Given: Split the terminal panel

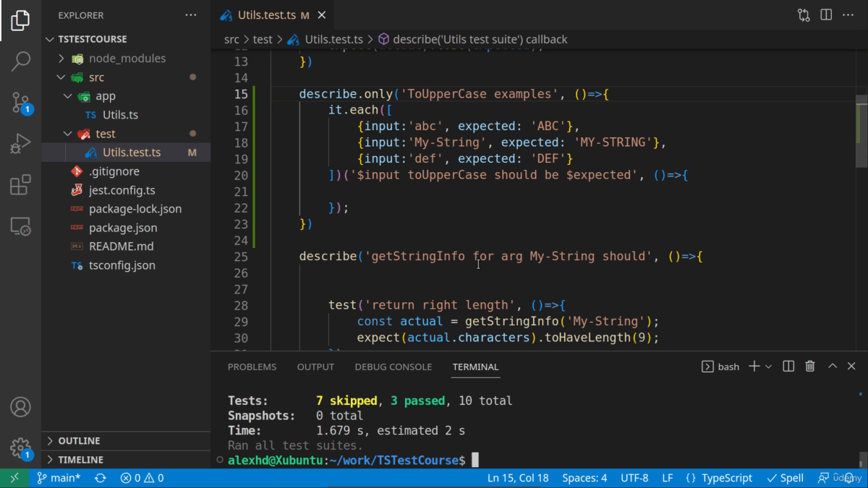Looking at the screenshot, I should point(788,367).
